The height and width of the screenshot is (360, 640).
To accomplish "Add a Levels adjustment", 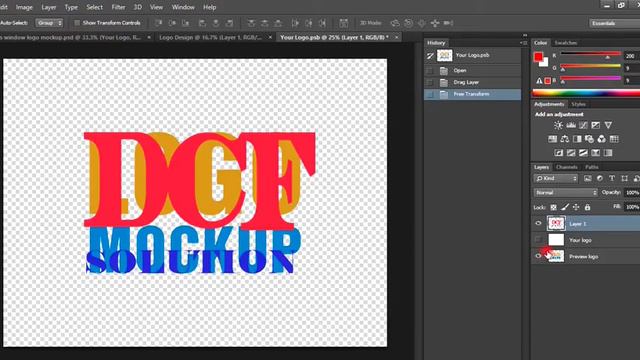I will coord(571,125).
